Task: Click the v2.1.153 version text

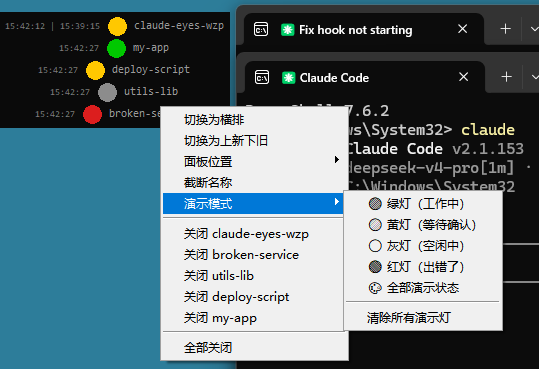Action: (488, 149)
